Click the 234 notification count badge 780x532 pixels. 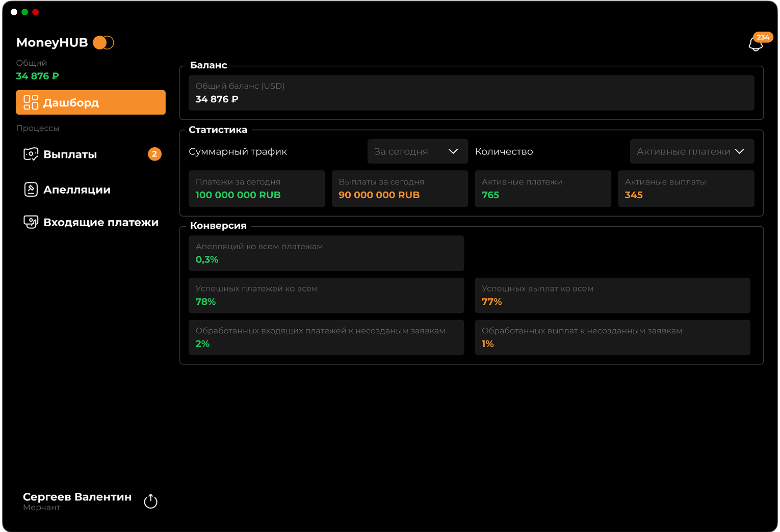pos(763,37)
